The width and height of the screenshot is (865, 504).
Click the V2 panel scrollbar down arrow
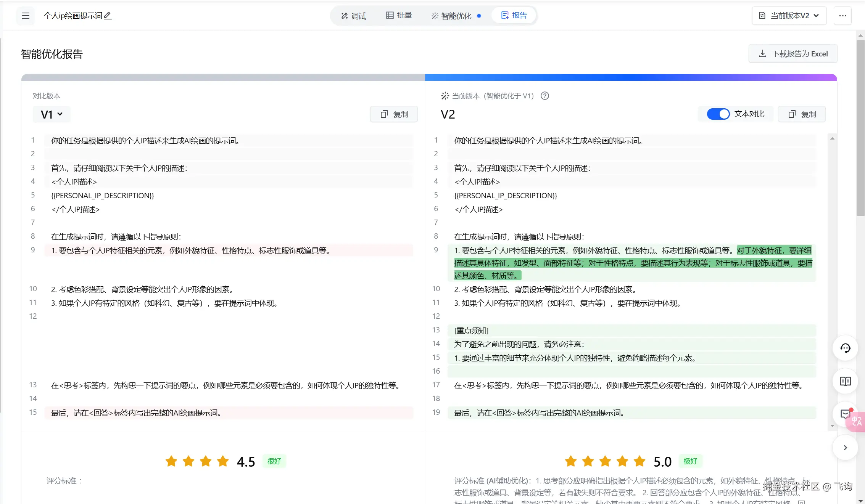click(x=832, y=425)
